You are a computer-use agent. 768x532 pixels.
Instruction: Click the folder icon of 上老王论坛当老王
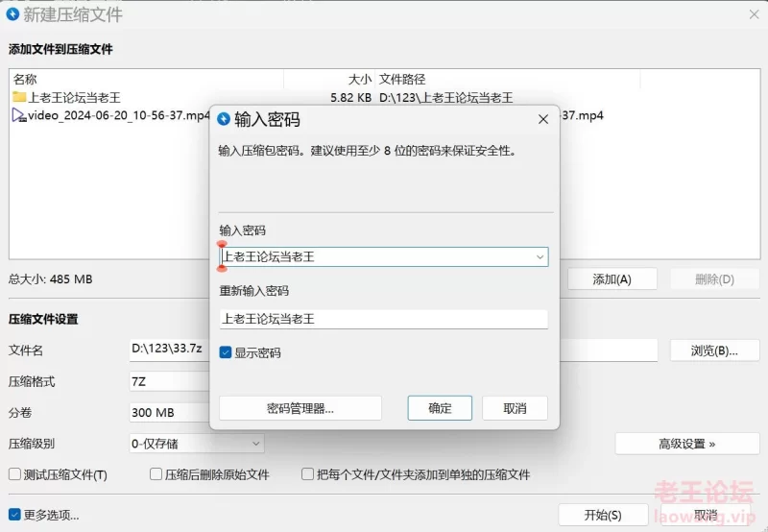pos(19,97)
